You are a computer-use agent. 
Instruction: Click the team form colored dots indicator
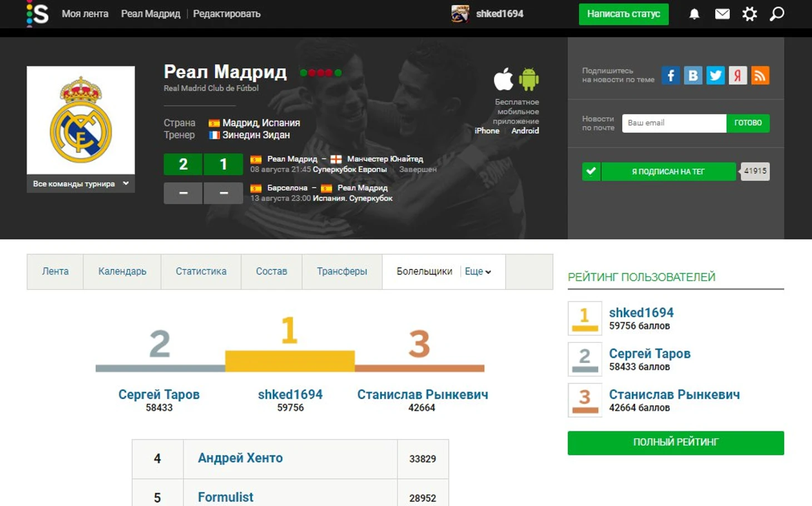pyautogui.click(x=320, y=72)
